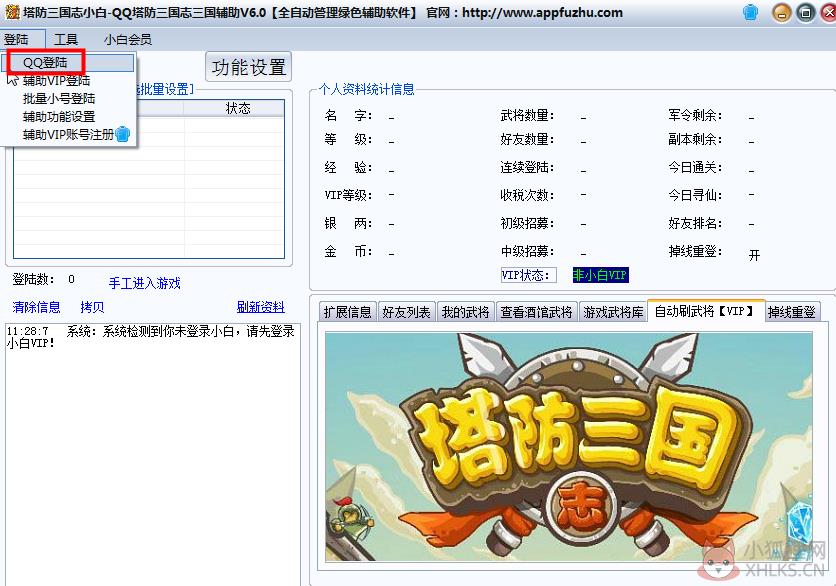Click the 金币 label
Screen dimensions: 836x586
349,251
